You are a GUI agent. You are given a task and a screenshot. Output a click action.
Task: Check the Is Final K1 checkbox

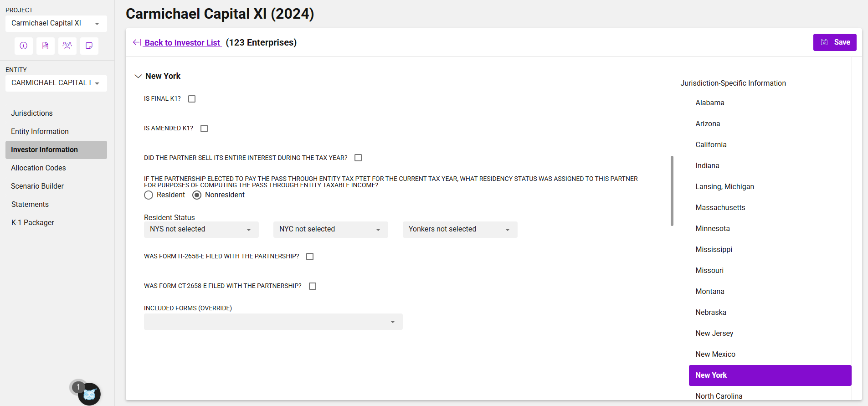click(192, 99)
